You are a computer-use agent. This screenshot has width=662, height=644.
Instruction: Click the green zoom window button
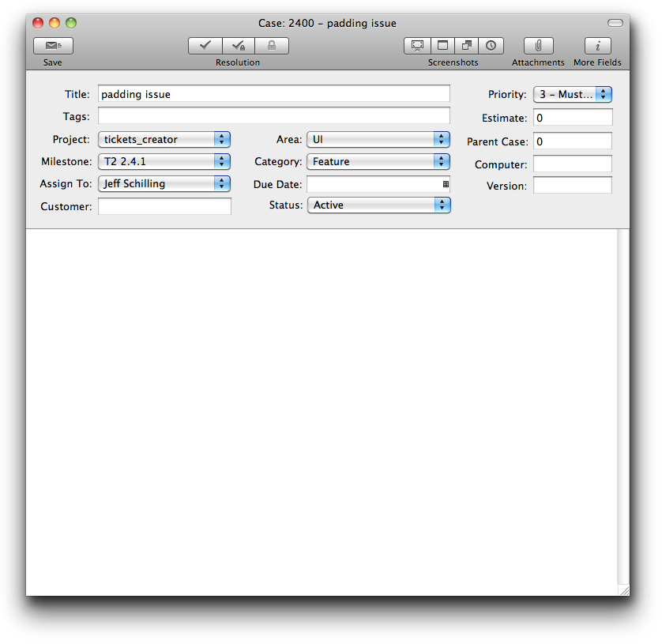[71, 23]
